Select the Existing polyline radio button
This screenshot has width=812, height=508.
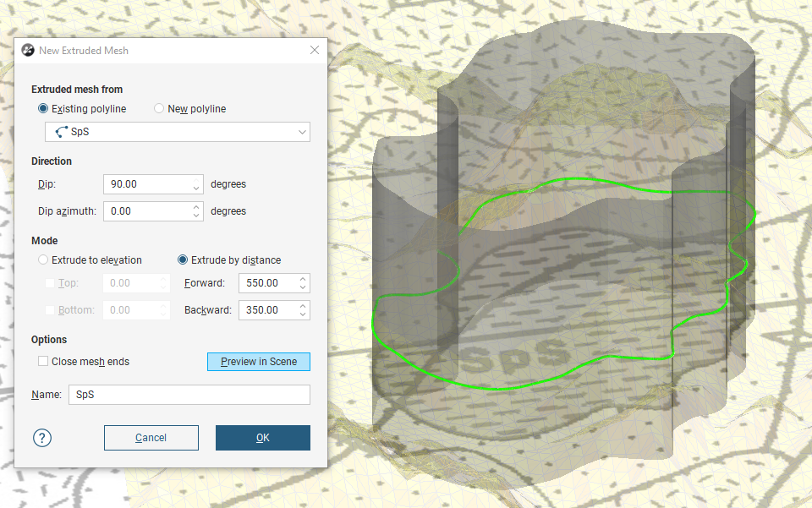tap(44, 109)
